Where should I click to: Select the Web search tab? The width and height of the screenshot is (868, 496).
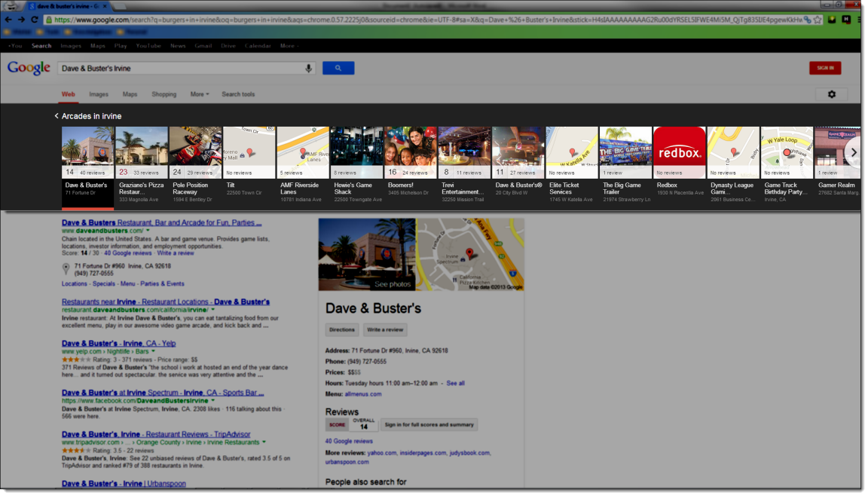pos(68,94)
